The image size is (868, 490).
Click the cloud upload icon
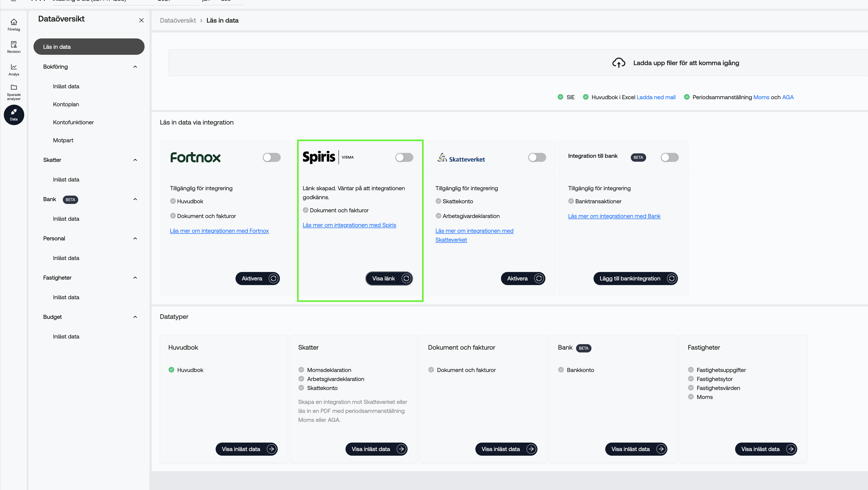pos(618,63)
